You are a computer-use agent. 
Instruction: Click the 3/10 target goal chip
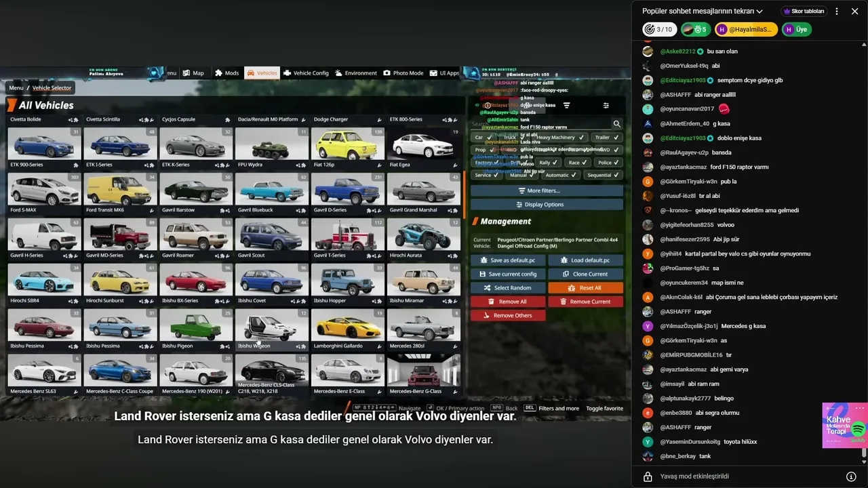click(x=659, y=29)
